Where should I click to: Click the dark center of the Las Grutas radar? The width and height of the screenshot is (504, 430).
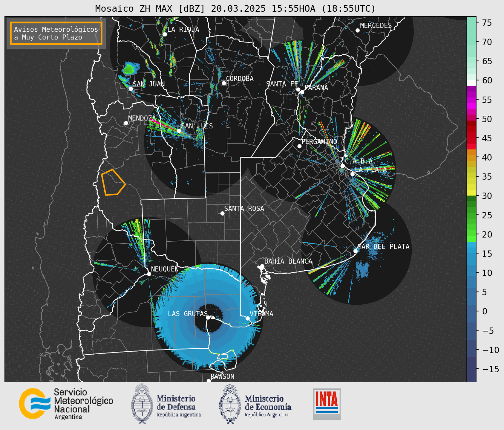point(209,318)
